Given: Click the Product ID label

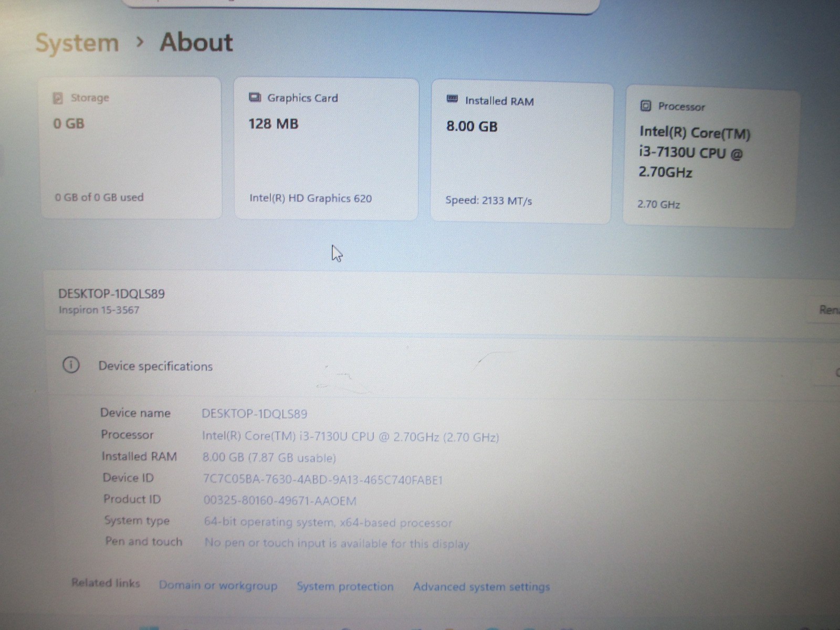Looking at the screenshot, I should [132, 499].
